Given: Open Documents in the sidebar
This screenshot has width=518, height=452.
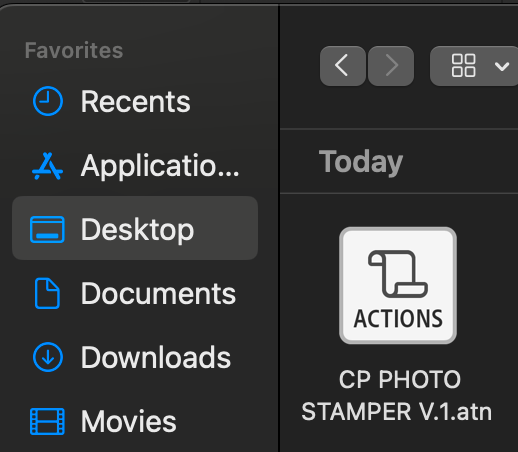Looking at the screenshot, I should click(x=135, y=293).
